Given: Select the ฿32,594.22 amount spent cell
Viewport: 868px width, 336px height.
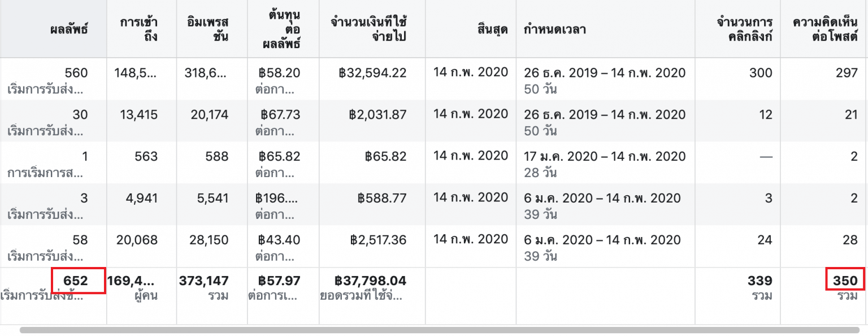Looking at the screenshot, I should click(372, 73).
